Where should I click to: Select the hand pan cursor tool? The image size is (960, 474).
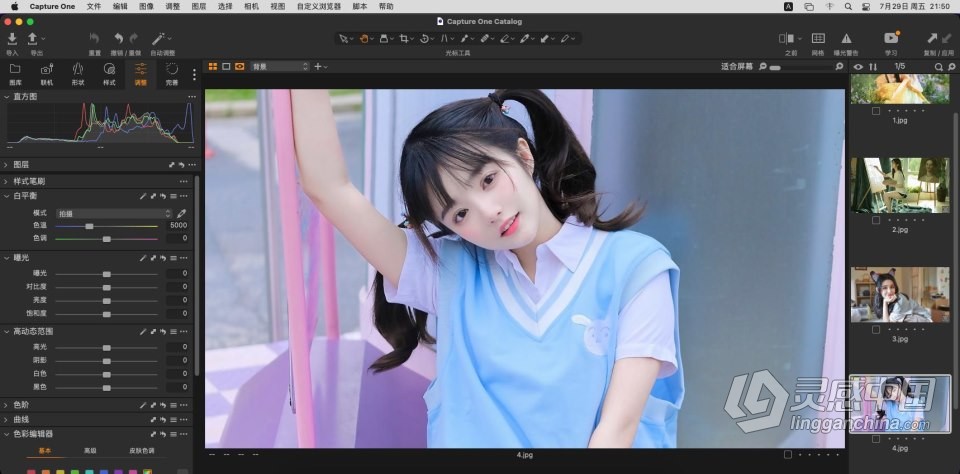366,39
